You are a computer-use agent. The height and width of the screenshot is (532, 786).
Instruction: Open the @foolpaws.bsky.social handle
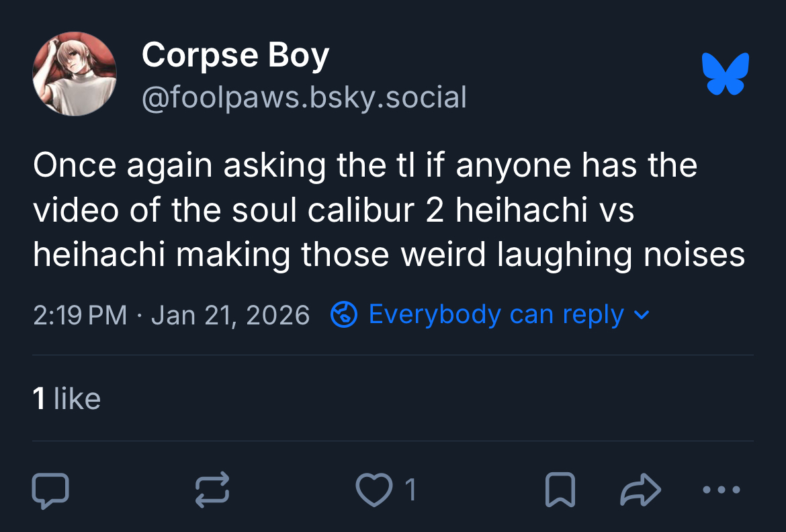(x=304, y=98)
